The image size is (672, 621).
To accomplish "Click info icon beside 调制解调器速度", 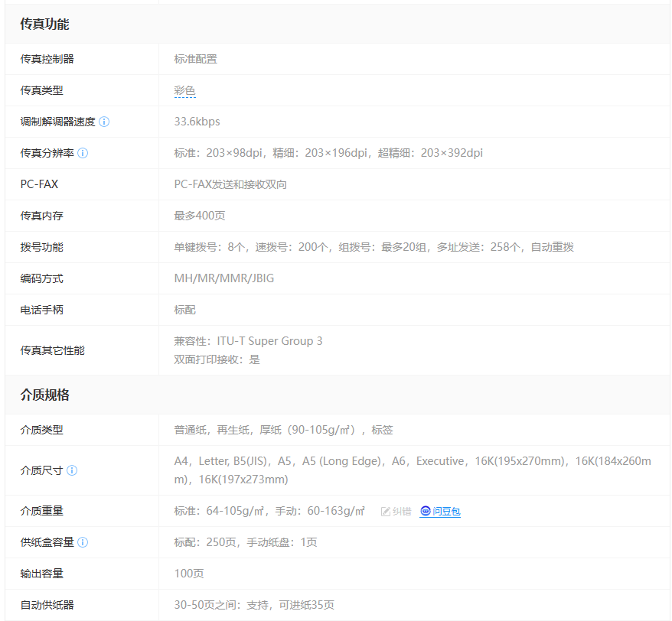I will coord(104,122).
